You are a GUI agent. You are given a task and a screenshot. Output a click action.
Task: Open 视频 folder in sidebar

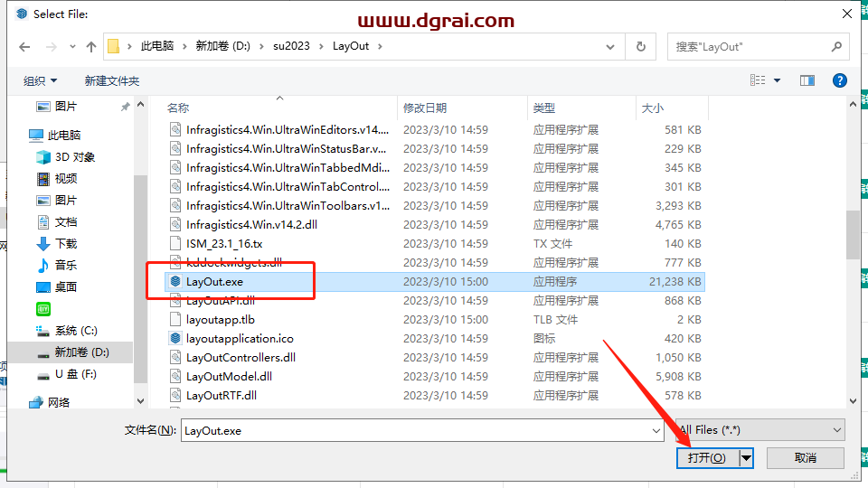(56, 179)
